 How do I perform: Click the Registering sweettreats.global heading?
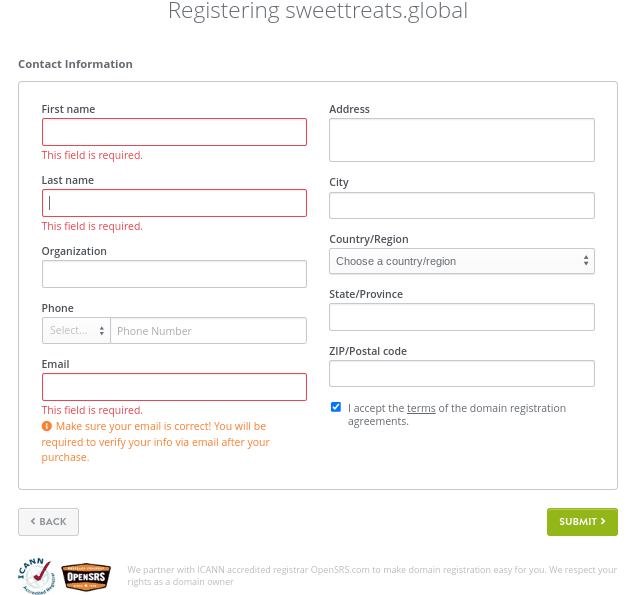click(x=317, y=12)
